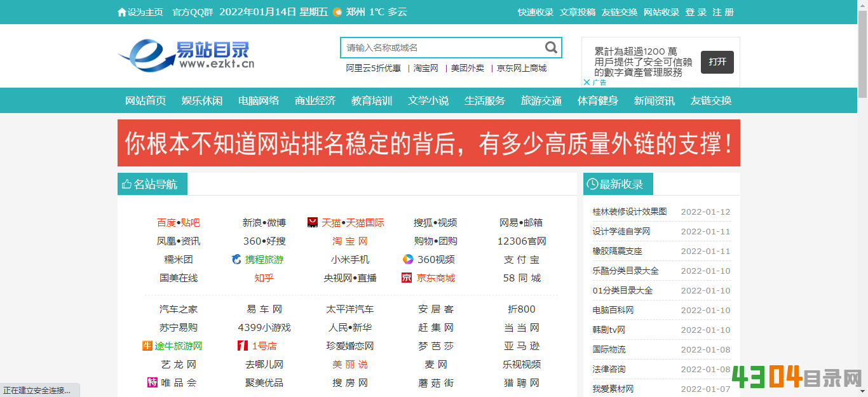This screenshot has width=868, height=397.
Task: Click the search magnifier icon
Action: click(x=551, y=47)
